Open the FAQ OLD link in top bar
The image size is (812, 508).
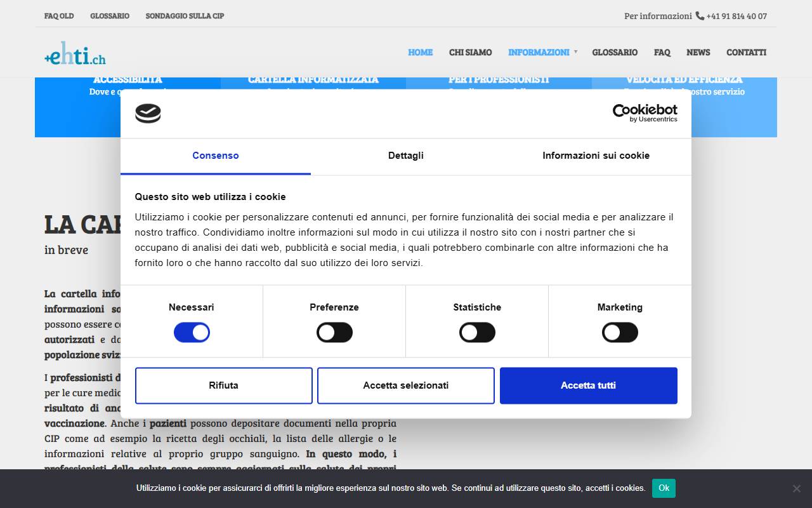coord(59,16)
